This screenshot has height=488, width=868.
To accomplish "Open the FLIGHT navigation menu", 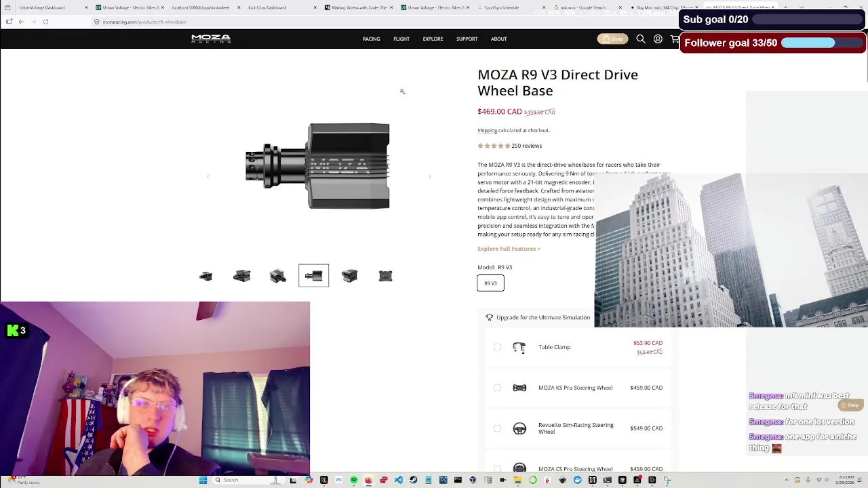I will [401, 39].
